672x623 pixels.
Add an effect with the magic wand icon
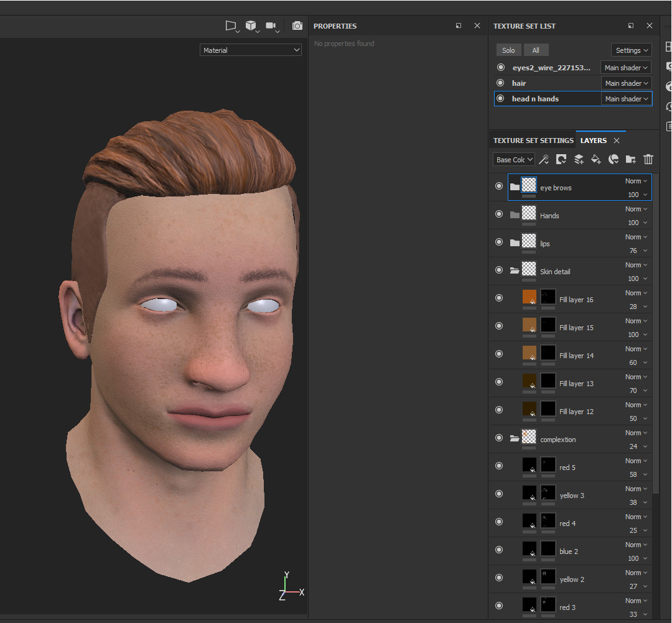544,159
